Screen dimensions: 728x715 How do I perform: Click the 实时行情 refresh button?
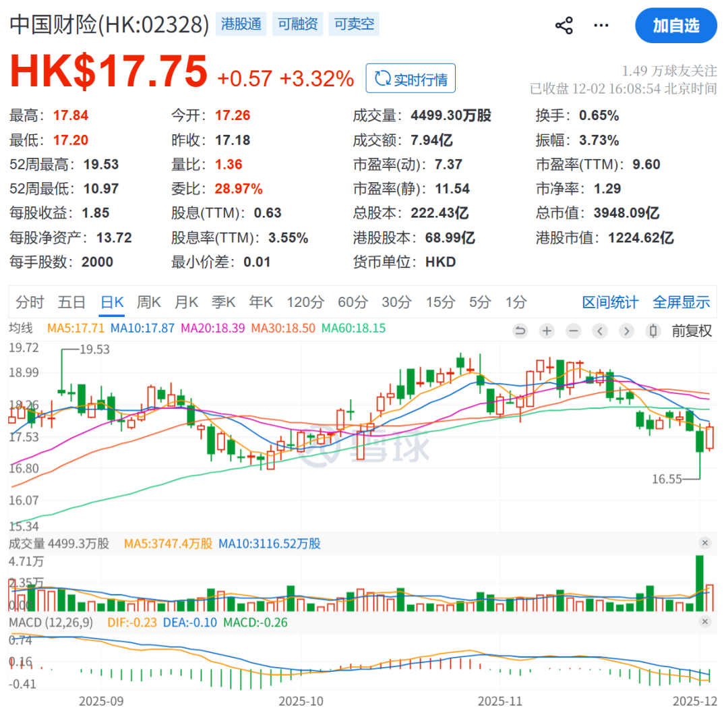[411, 78]
